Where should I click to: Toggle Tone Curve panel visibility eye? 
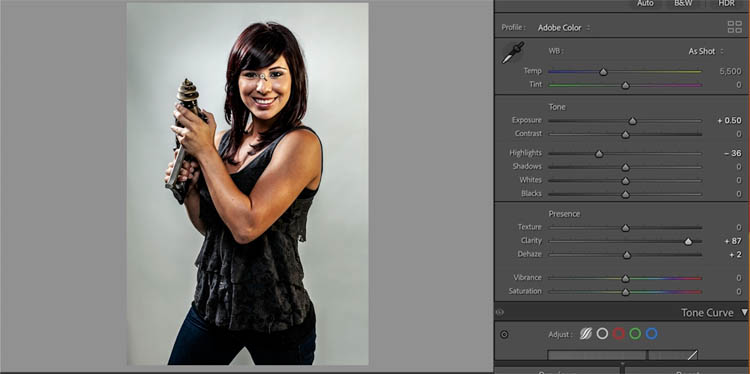[x=500, y=312]
